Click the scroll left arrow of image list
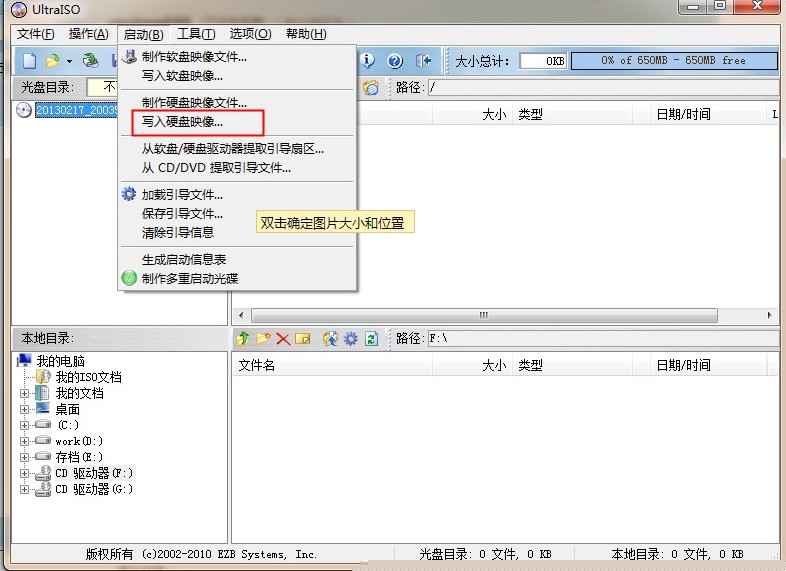Viewport: 786px width, 571px height. point(241,315)
